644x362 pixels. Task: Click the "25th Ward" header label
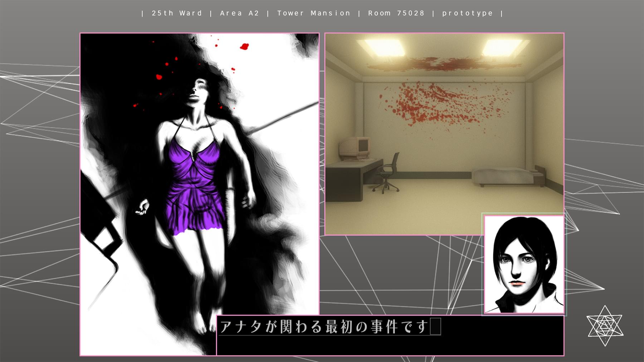(x=177, y=13)
